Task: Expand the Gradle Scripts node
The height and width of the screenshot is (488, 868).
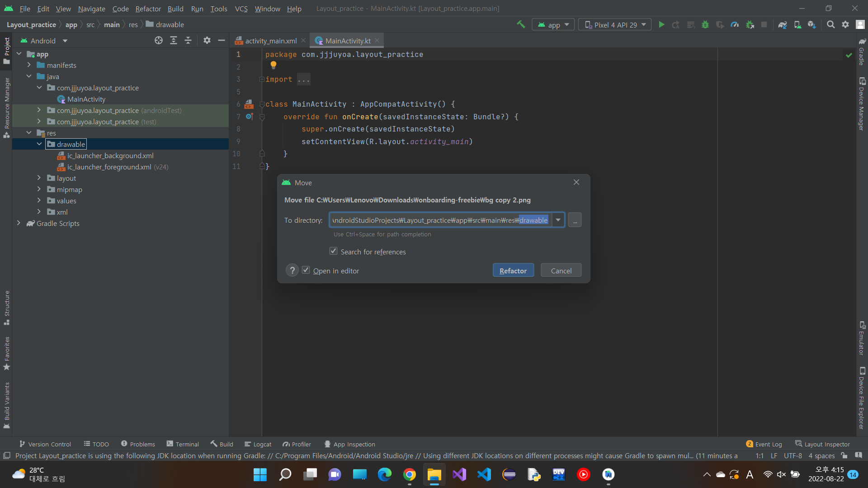Action: pyautogui.click(x=19, y=223)
